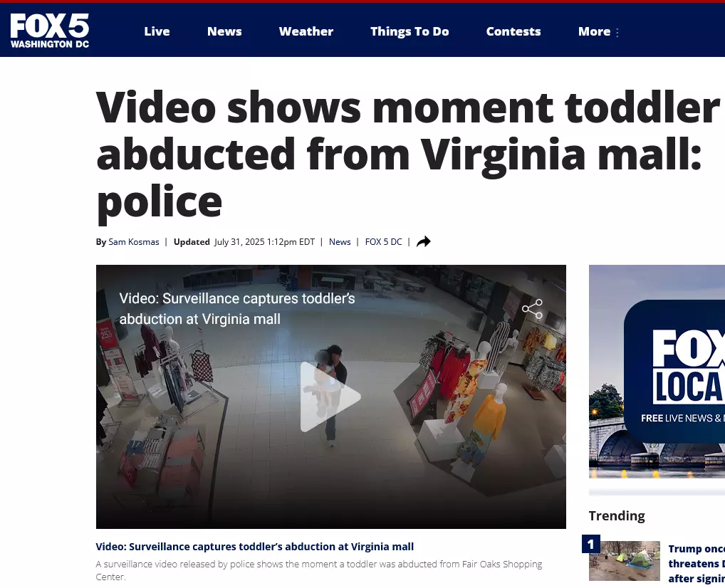
Task: Click the FOX 5 DC byline link
Action: tap(383, 242)
